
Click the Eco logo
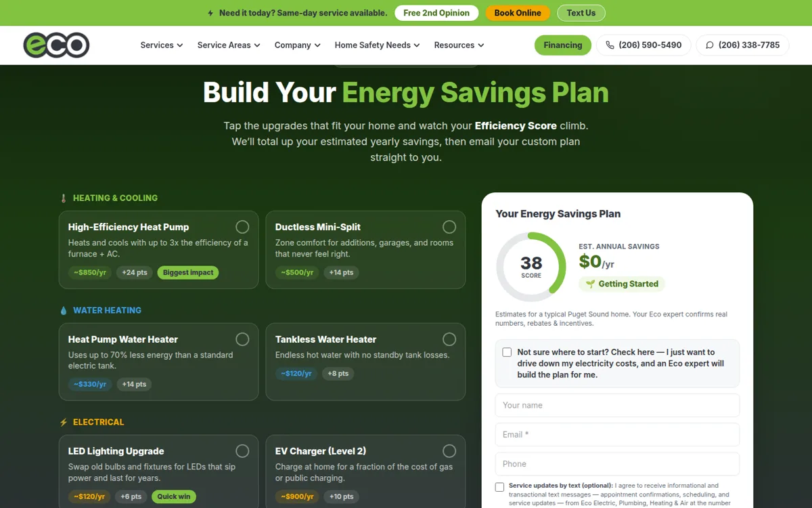(56, 45)
